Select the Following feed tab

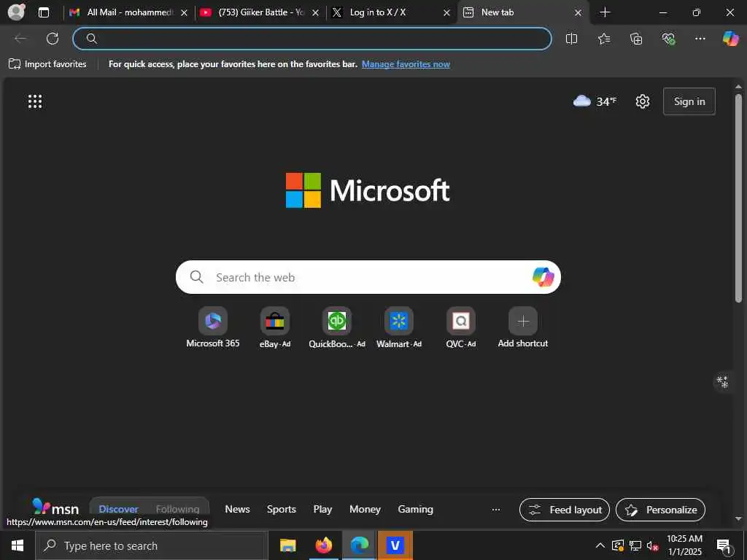tap(177, 509)
